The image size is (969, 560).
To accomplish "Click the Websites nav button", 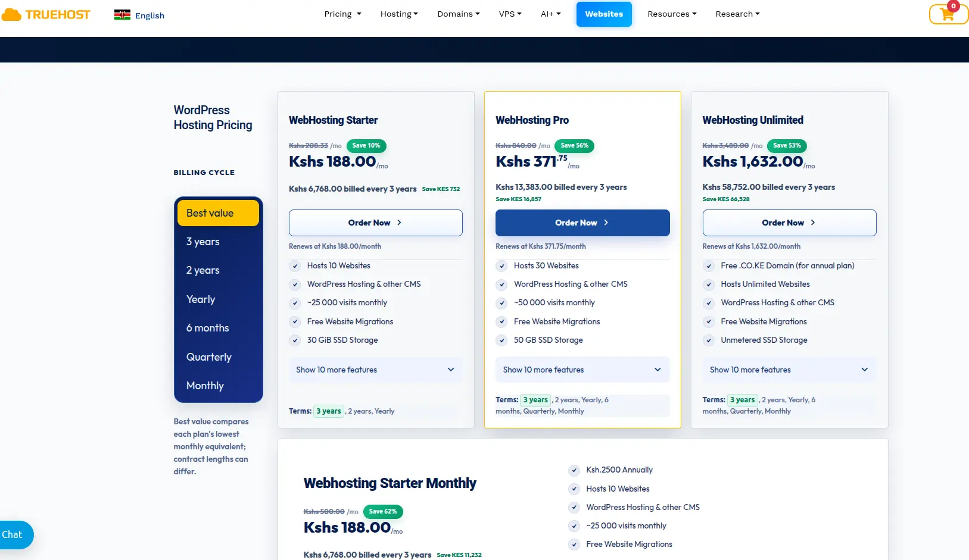I will point(604,14).
